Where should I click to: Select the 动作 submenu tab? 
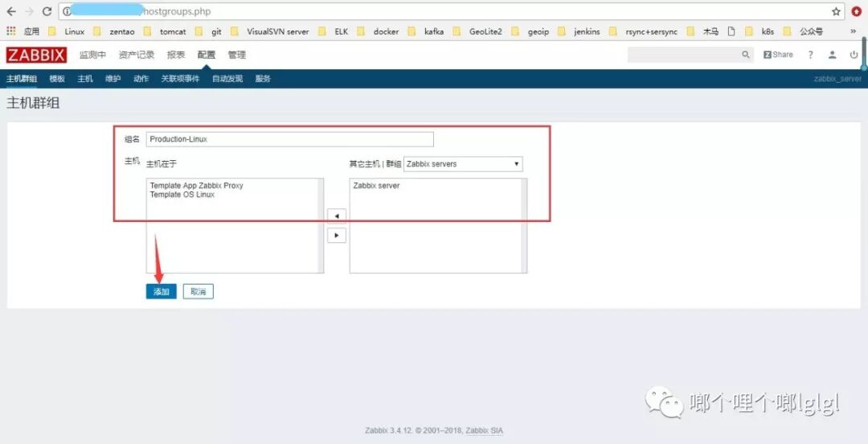tap(141, 79)
